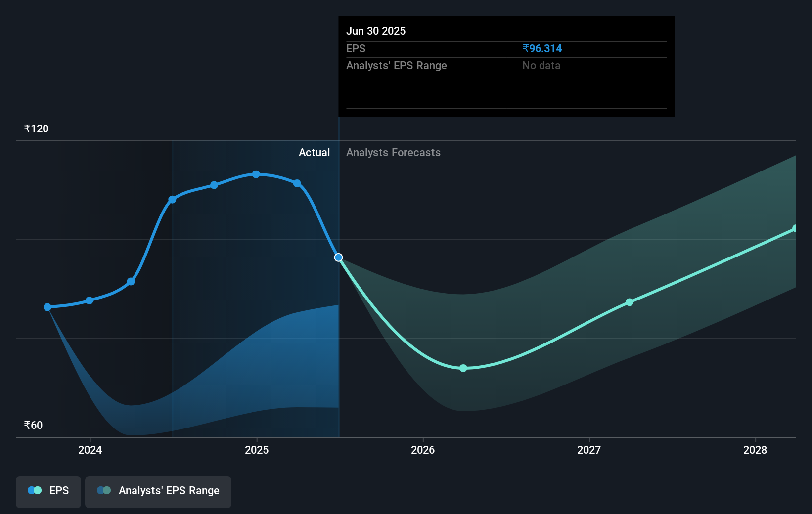Click the 'Jun 30 2025' tooltip date
812x514 pixels.
click(x=376, y=31)
